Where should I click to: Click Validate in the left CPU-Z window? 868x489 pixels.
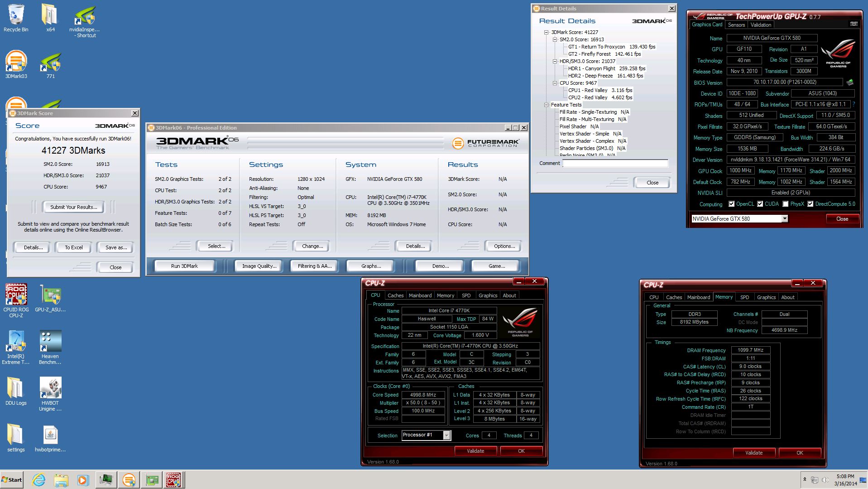coord(475,451)
